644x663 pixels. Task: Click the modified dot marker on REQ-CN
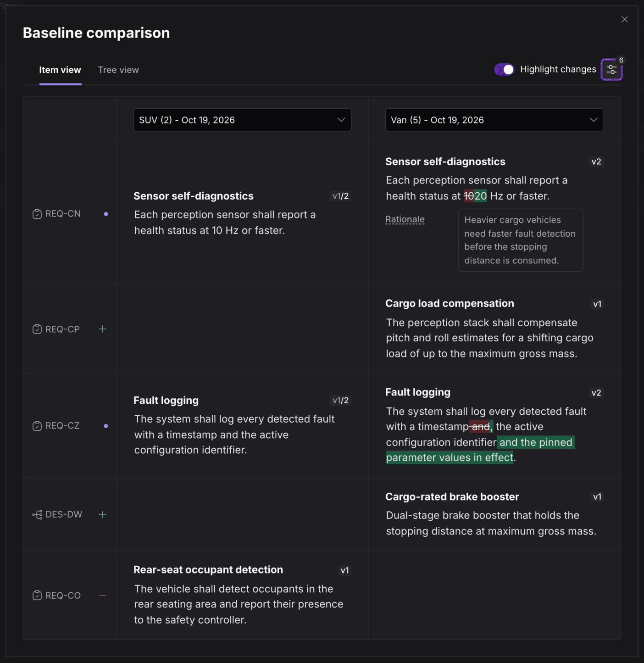pos(106,214)
